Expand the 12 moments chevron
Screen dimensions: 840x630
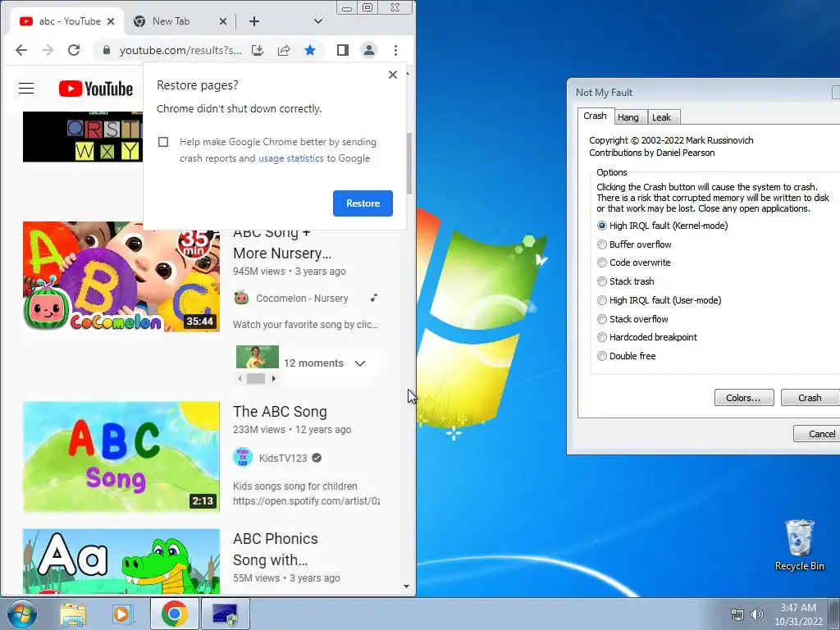click(x=360, y=363)
